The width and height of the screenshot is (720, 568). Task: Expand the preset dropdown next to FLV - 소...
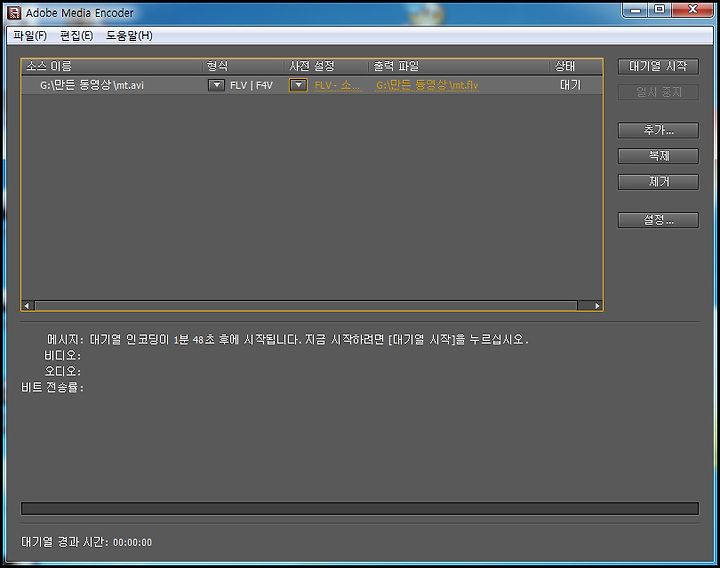pyautogui.click(x=298, y=85)
